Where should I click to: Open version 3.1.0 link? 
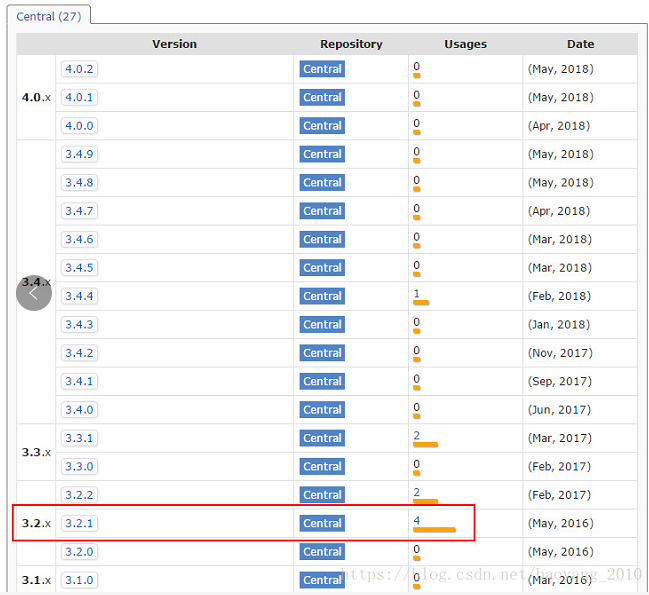[x=79, y=580]
